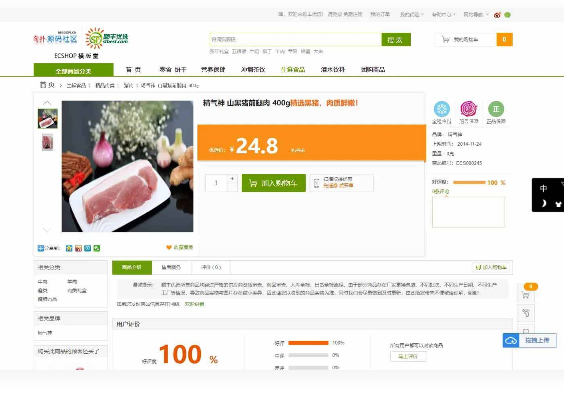Screen dimensions: 564x397
Task: Open the first dropdown in top bar
Action: tap(411, 14)
